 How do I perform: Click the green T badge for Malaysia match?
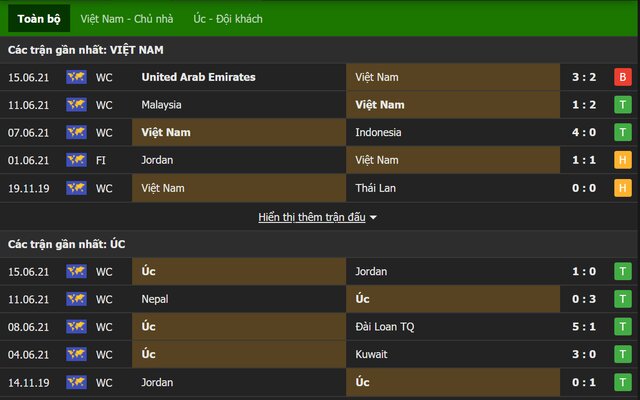pos(621,105)
